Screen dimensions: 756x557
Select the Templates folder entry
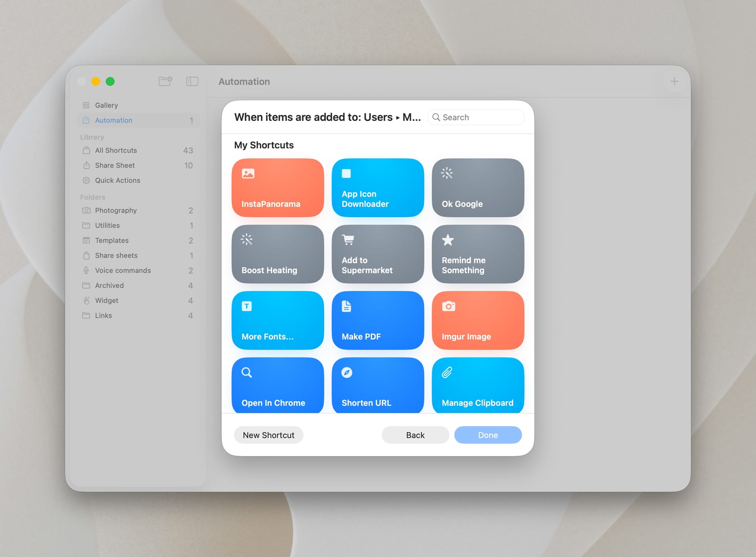[111, 240]
